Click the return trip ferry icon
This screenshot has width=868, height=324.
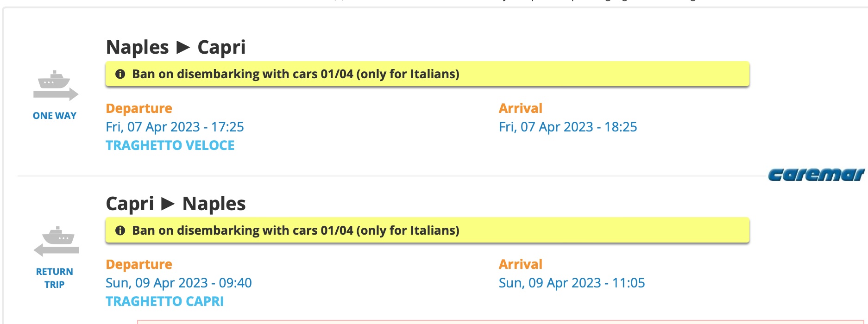(56, 241)
